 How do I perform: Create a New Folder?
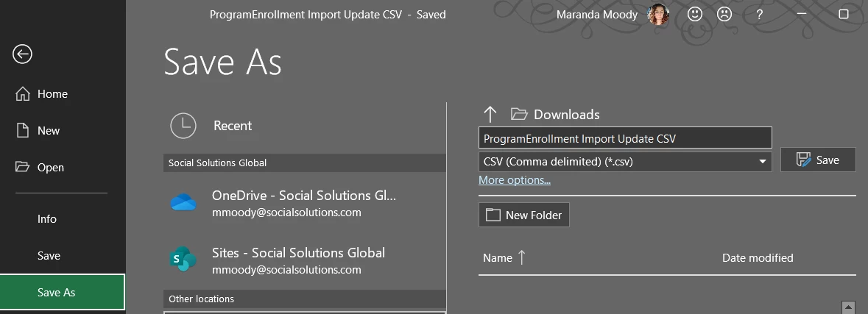click(x=523, y=215)
